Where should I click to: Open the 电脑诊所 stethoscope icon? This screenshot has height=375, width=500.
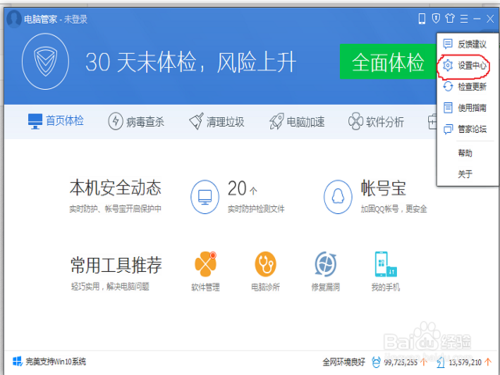click(x=266, y=264)
